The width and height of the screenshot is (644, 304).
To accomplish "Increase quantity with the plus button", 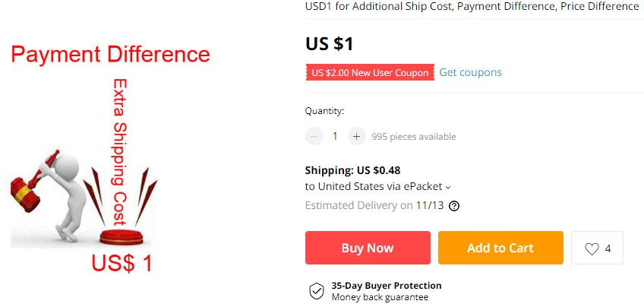I will (356, 137).
